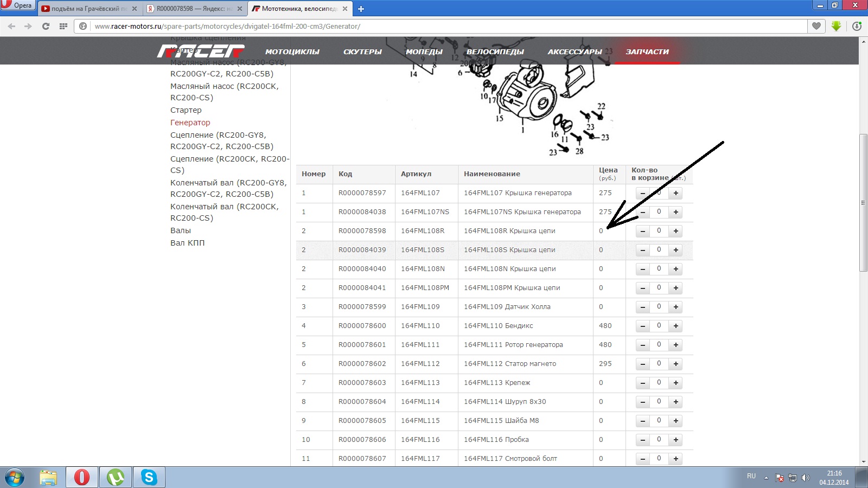Screen dimensions: 868x488
Task: Increase quantity for 164FML114 Шуруп 8x30
Action: (x=676, y=402)
